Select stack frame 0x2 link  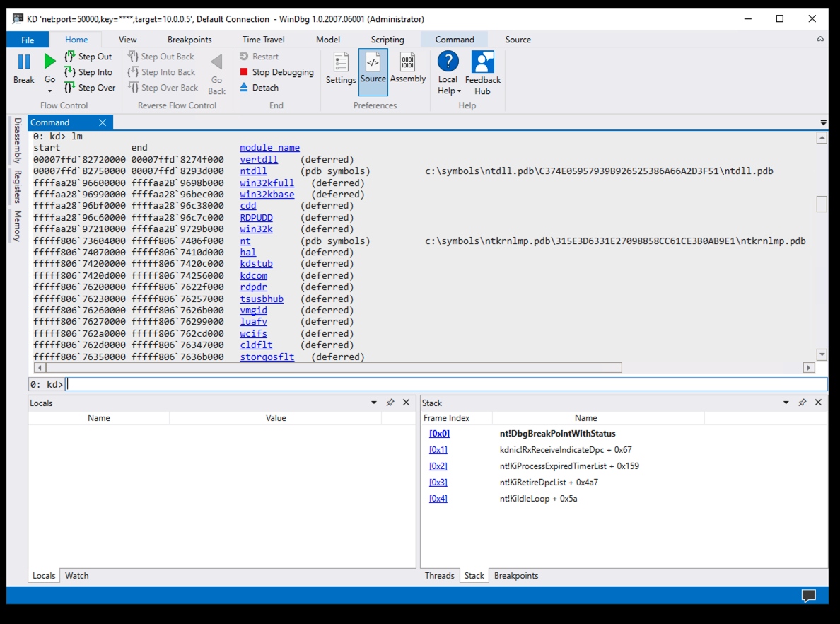(x=438, y=466)
